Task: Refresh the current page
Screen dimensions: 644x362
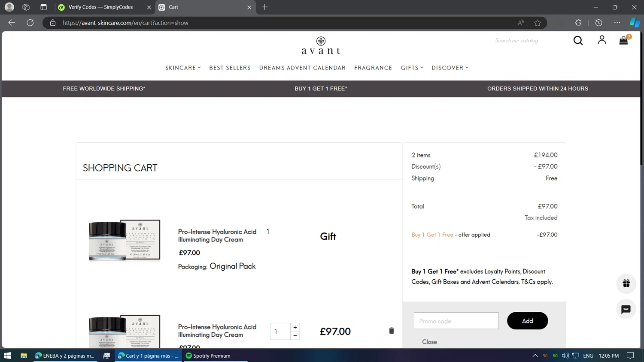Action: [x=30, y=23]
